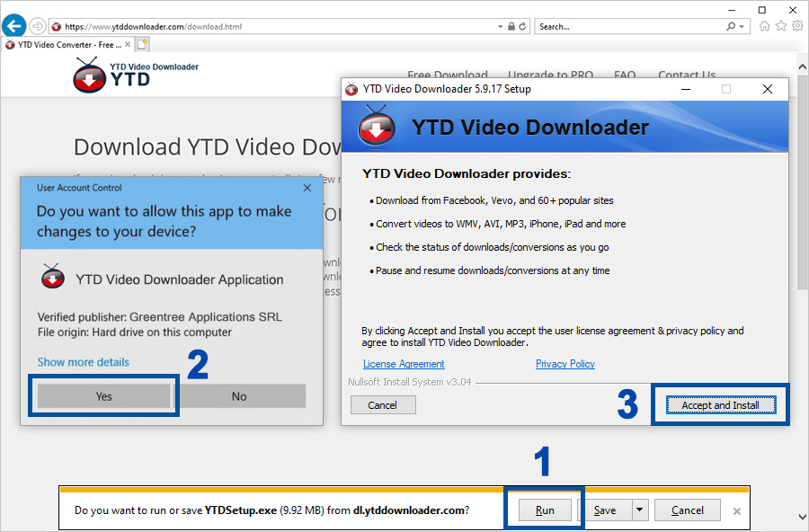The width and height of the screenshot is (809, 532).
Task: Expand Show more details in UAC dialog
Action: coord(83,362)
